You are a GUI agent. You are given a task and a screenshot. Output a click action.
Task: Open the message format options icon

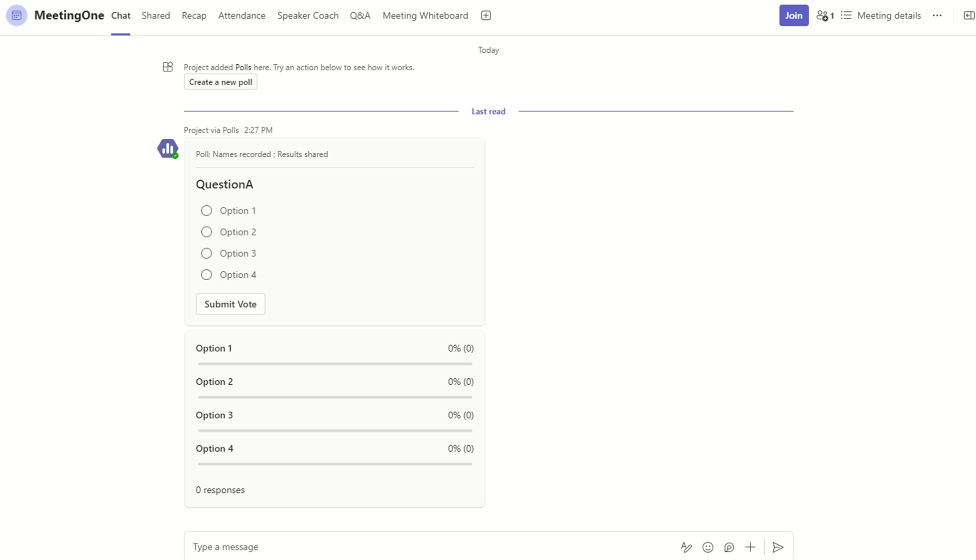tap(686, 547)
